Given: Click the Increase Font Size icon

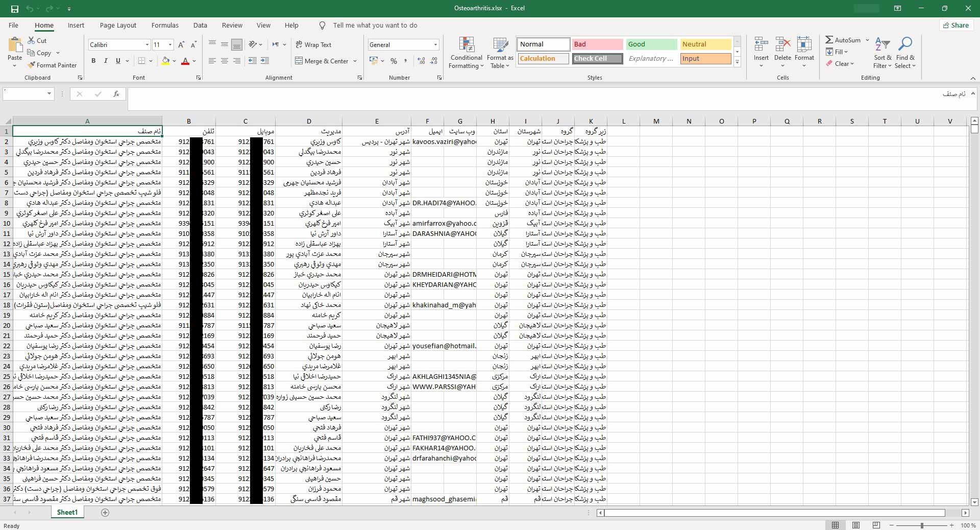Looking at the screenshot, I should pos(181,45).
